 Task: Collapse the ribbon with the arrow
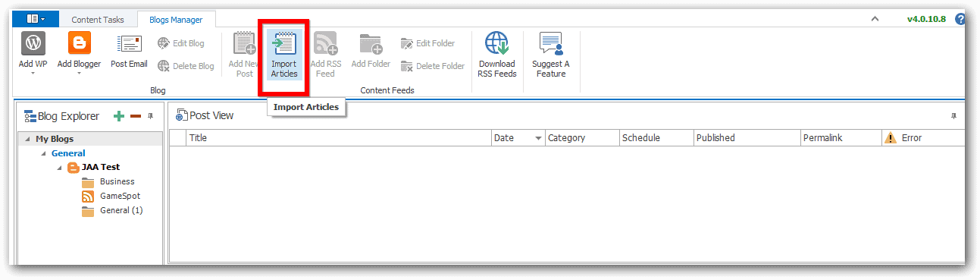(x=875, y=19)
